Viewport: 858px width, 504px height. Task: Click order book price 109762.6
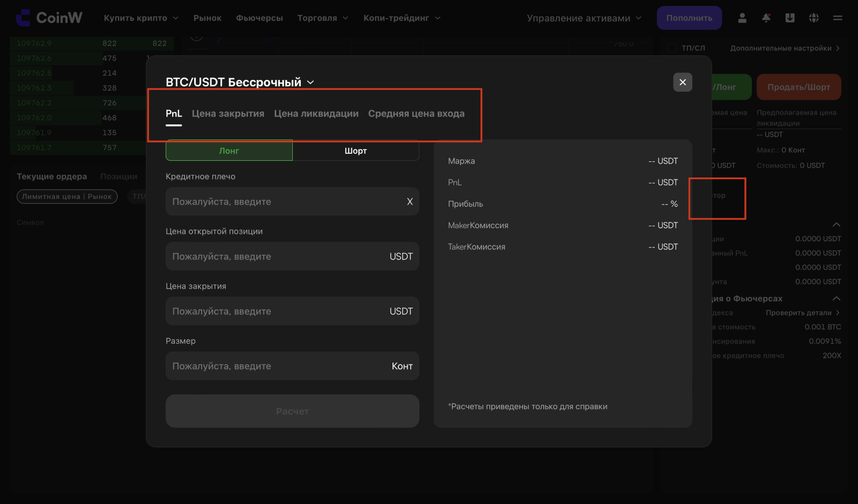click(34, 58)
